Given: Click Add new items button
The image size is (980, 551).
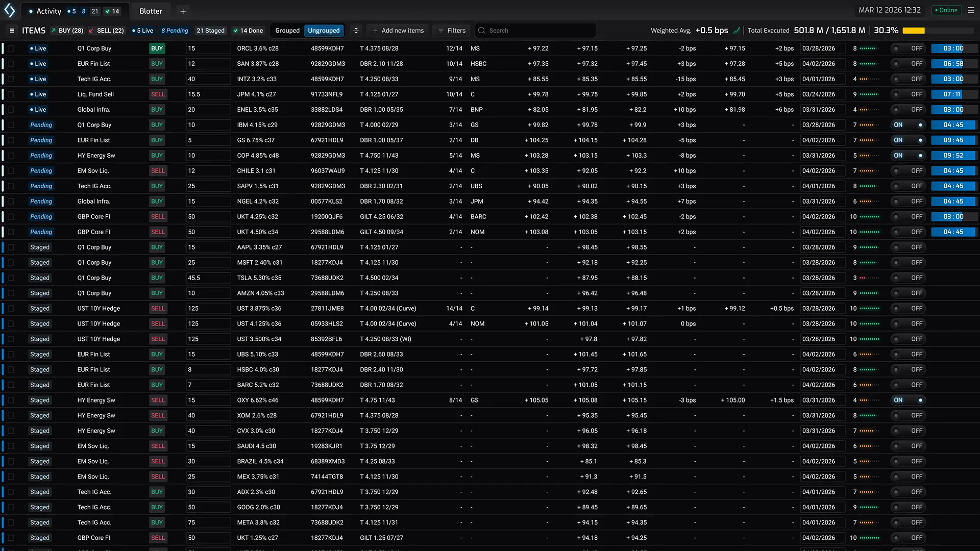Looking at the screenshot, I should pyautogui.click(x=398, y=31).
